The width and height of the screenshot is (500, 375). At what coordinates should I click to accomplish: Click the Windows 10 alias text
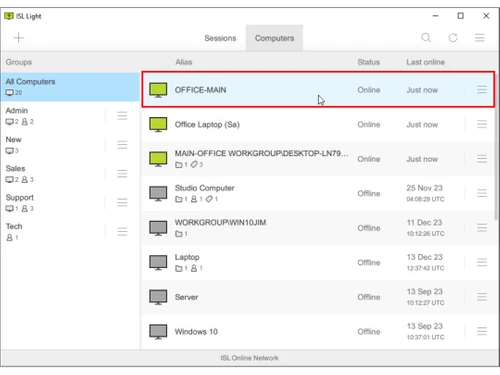coord(196,332)
